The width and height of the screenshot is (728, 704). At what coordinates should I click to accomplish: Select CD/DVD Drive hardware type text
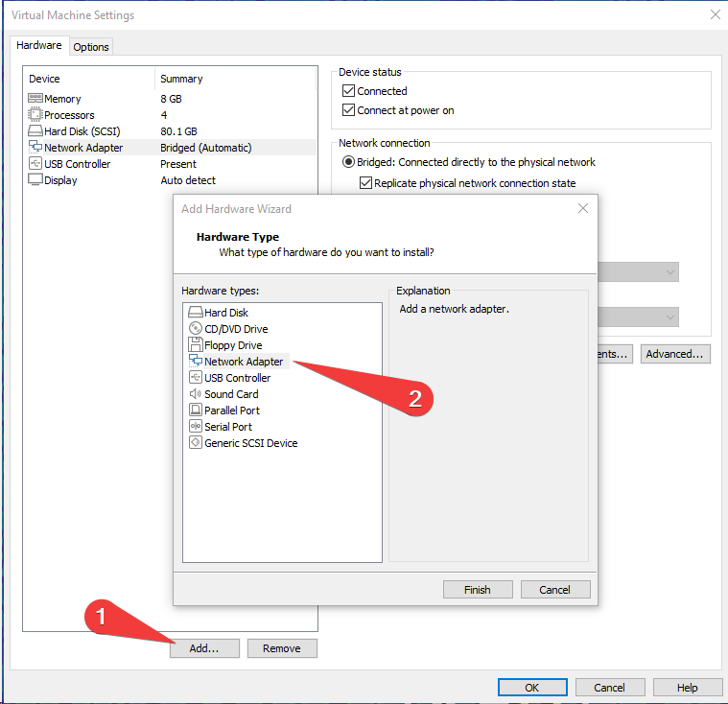[x=236, y=329]
